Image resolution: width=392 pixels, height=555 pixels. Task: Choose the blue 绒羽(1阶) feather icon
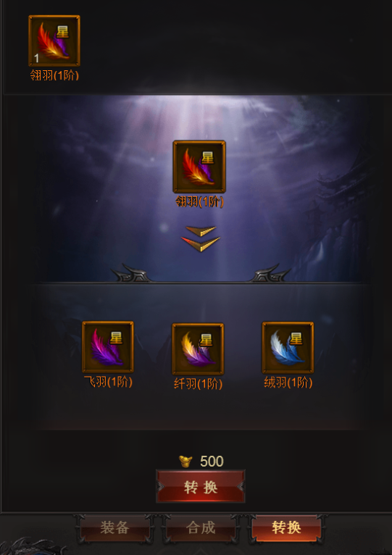tap(288, 348)
